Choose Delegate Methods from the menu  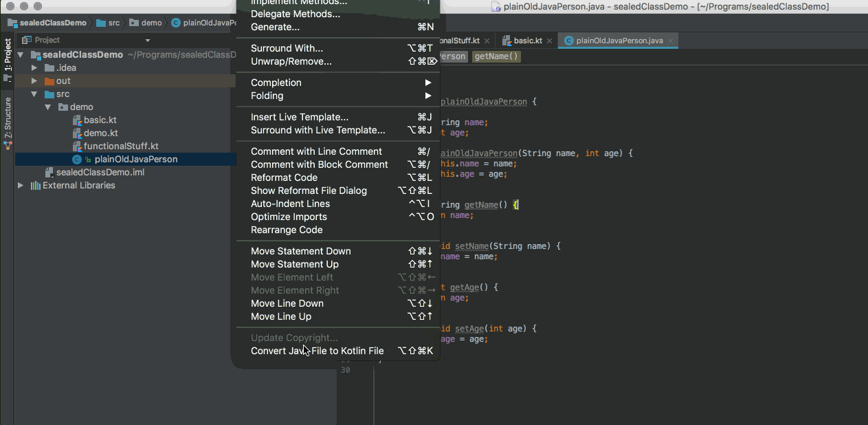pyautogui.click(x=337, y=14)
